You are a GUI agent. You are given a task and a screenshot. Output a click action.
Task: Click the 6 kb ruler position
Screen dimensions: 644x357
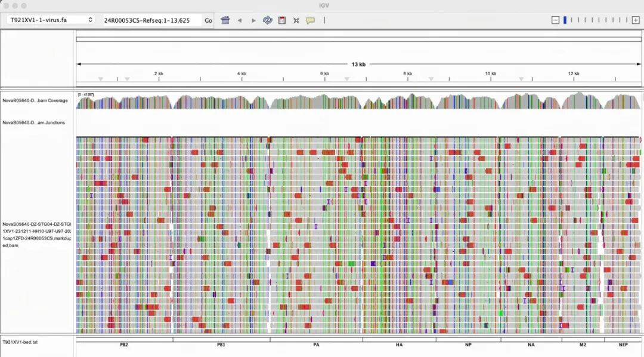pyautogui.click(x=324, y=74)
